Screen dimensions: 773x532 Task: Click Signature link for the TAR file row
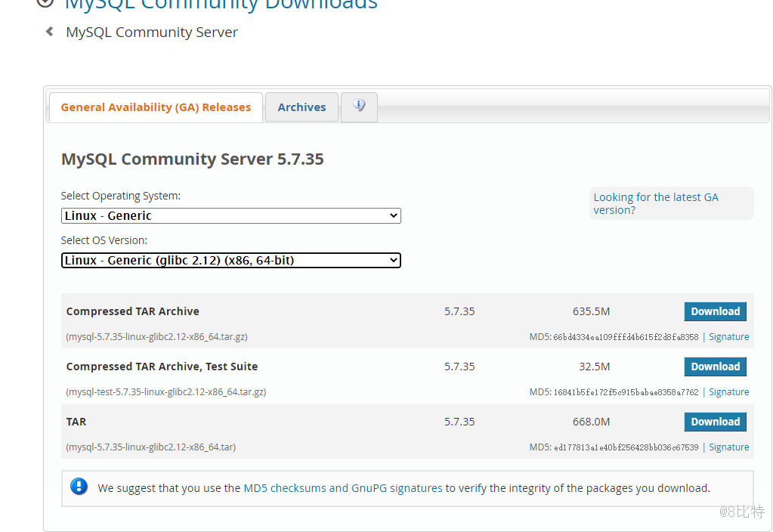tap(728, 447)
